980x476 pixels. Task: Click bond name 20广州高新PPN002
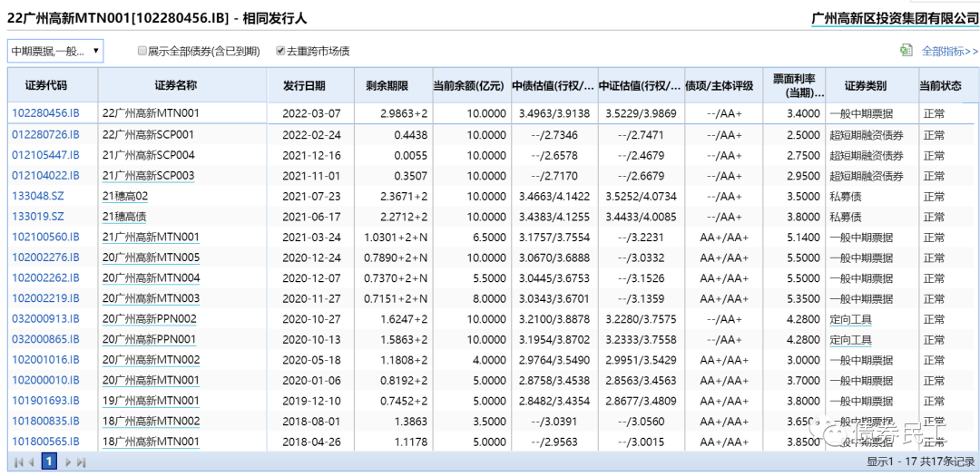click(x=149, y=319)
